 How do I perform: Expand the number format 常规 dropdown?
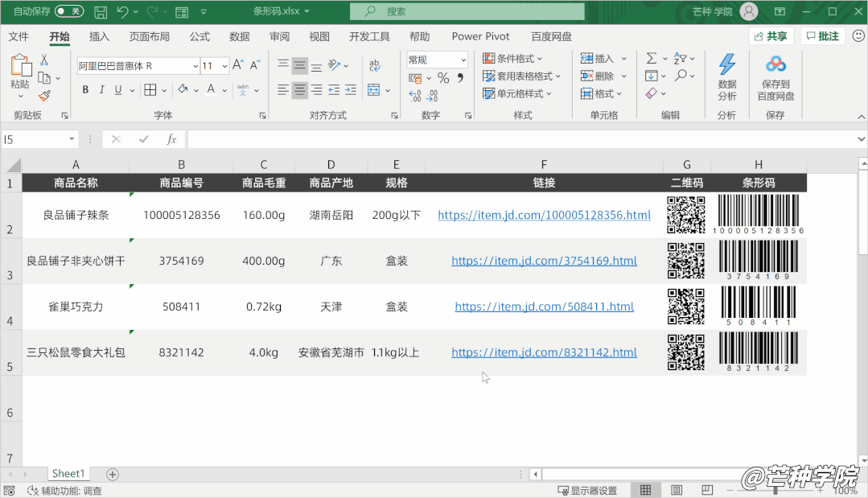click(463, 60)
